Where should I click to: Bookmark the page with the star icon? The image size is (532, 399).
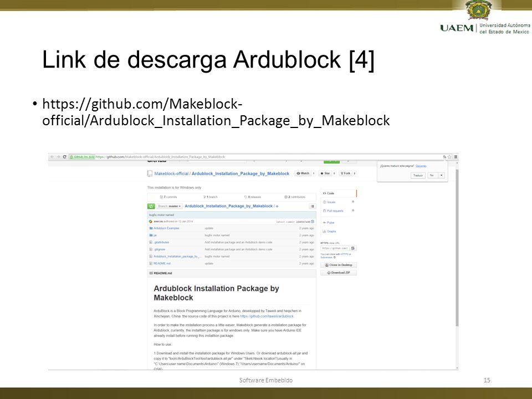coord(449,157)
